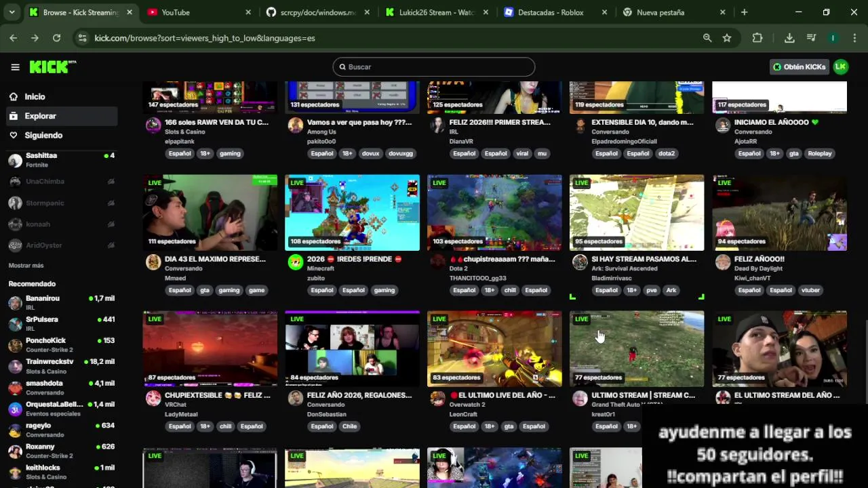Click Roxanny avatar in sidebar
Screen dimensions: 868x488
[x=15, y=451]
